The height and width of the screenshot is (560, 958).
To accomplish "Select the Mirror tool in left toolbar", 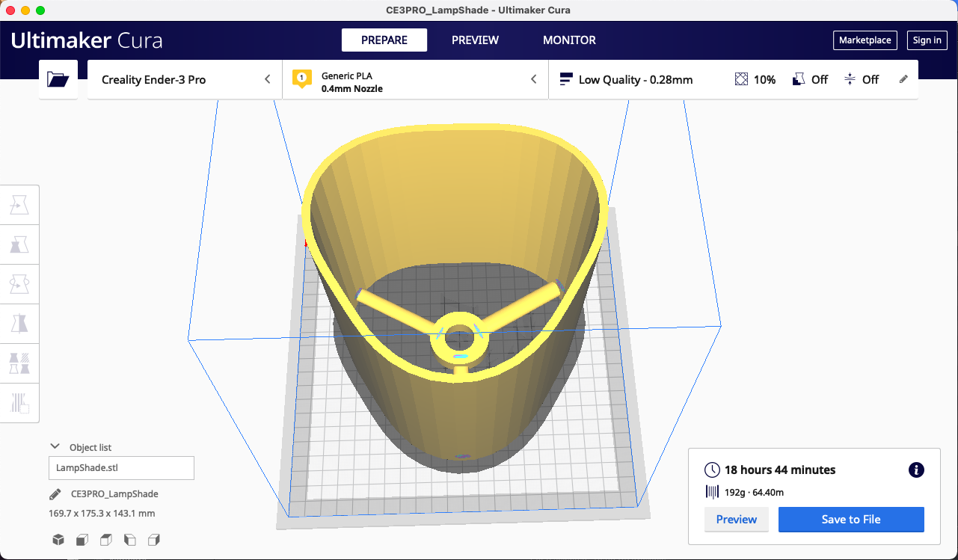I will [19, 324].
